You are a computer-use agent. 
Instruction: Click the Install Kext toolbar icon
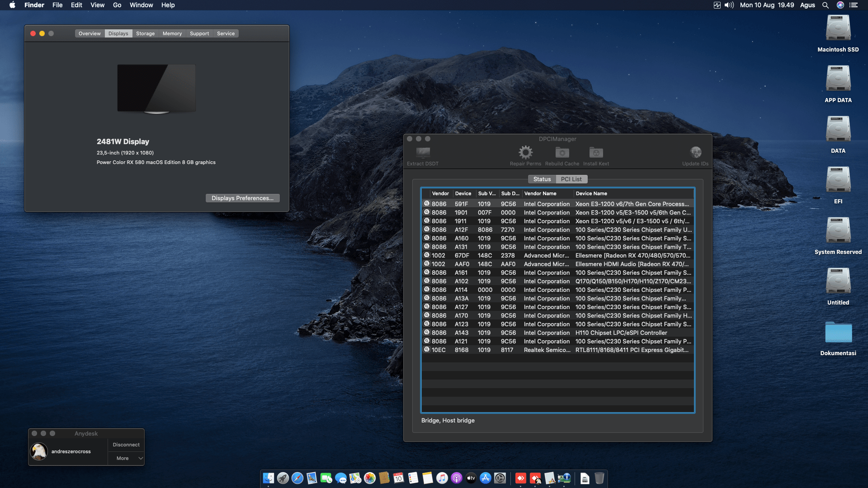pos(596,152)
